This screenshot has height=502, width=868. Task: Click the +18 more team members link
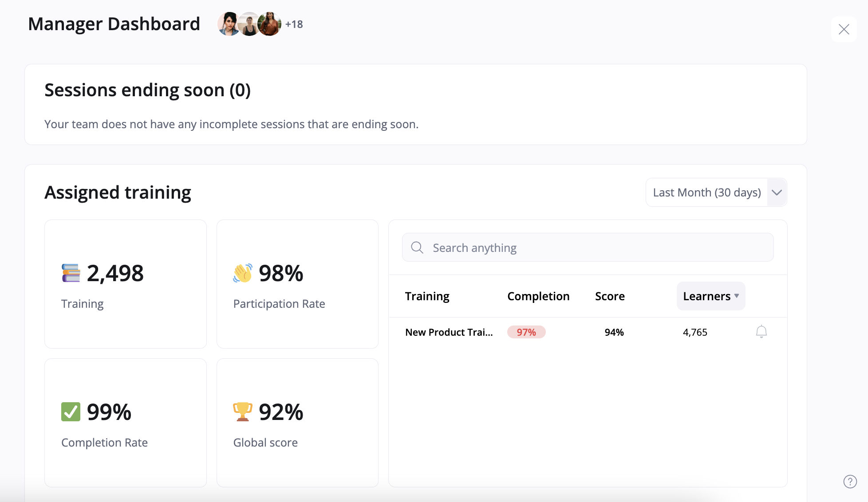pyautogui.click(x=294, y=24)
